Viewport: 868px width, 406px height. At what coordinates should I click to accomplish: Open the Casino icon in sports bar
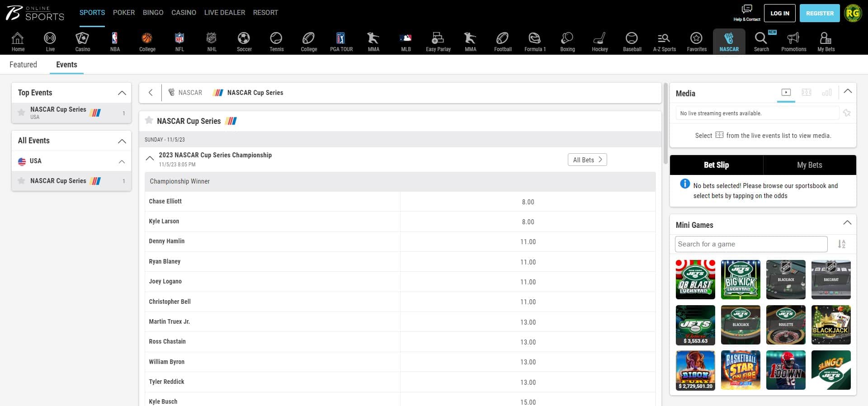click(x=83, y=42)
